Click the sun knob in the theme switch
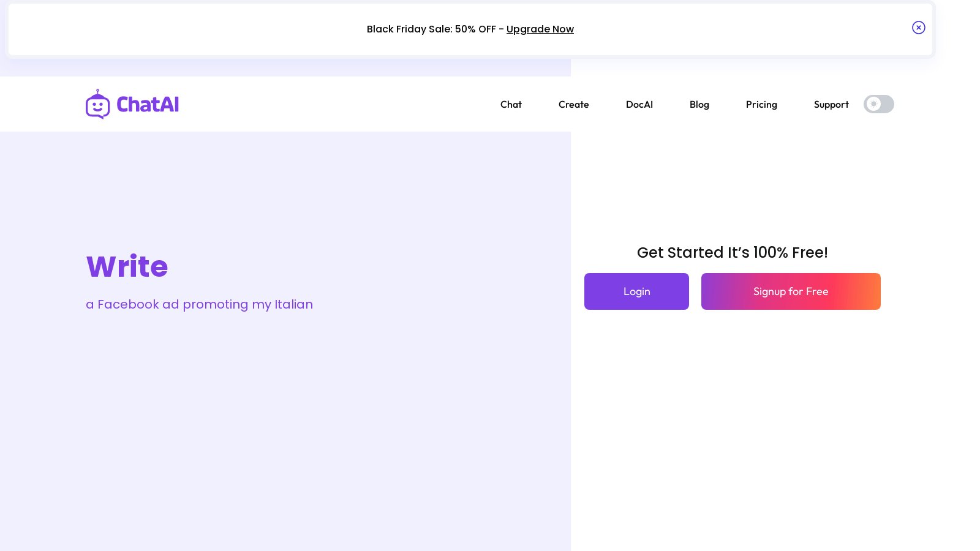The height and width of the screenshot is (551, 980). [873, 104]
